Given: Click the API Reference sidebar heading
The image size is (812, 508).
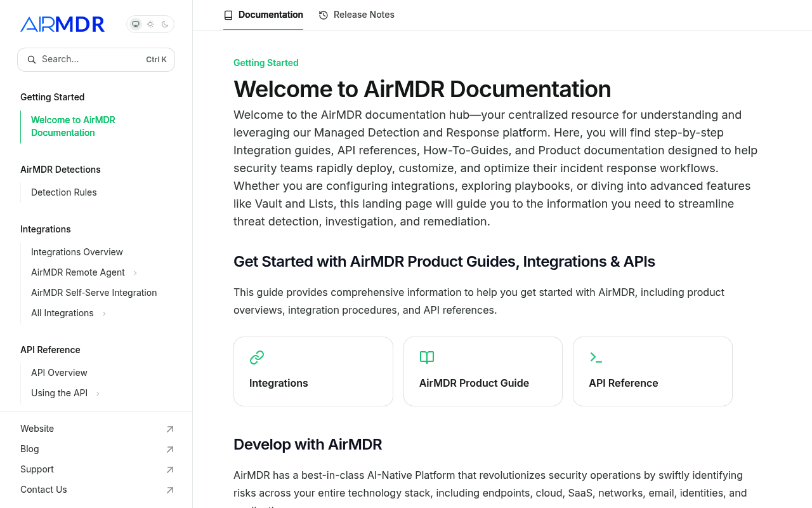Looking at the screenshot, I should [x=50, y=350].
